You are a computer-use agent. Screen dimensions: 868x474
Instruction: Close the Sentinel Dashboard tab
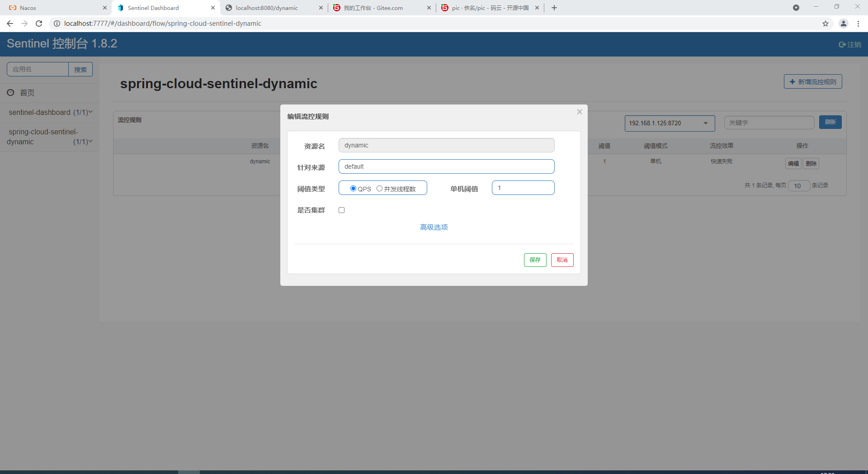pyautogui.click(x=213, y=8)
